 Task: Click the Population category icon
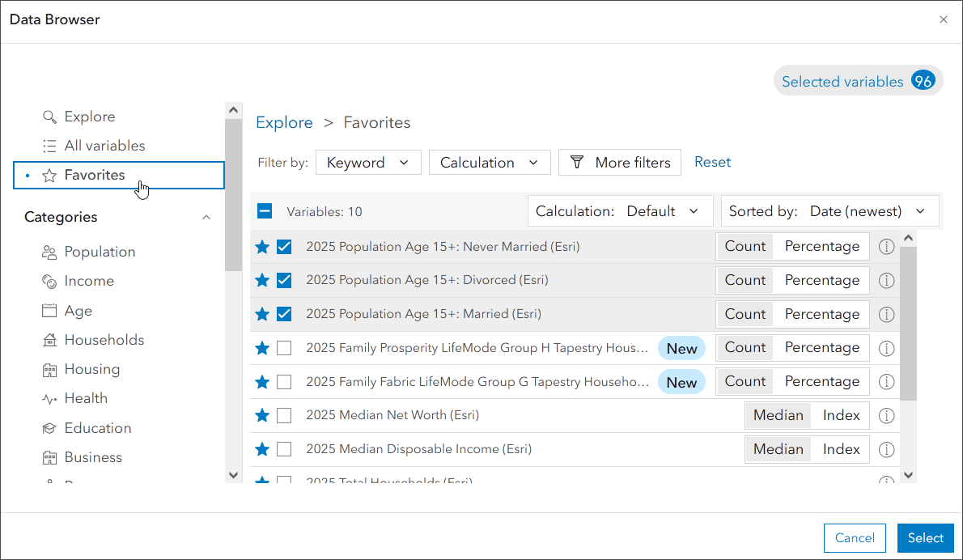[49, 252]
